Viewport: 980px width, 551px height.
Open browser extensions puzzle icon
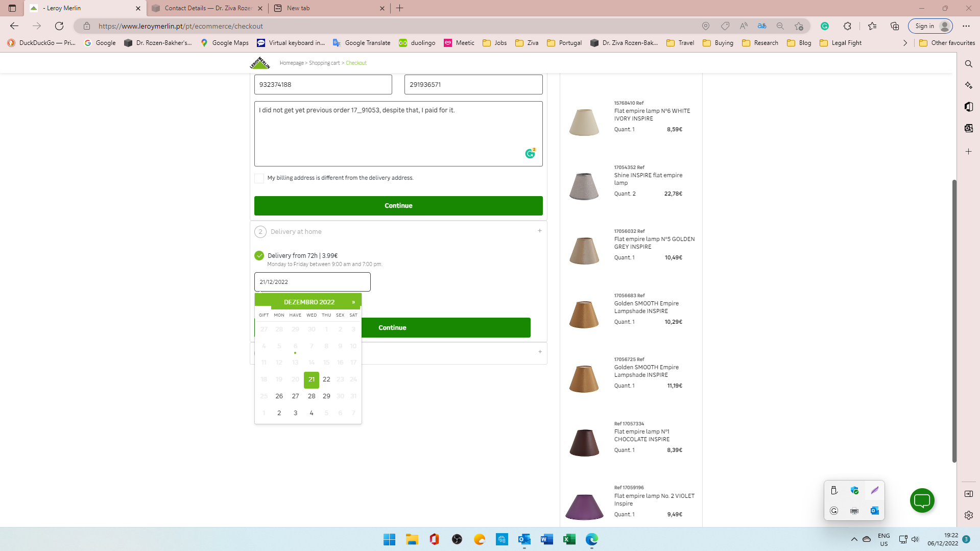847,26
